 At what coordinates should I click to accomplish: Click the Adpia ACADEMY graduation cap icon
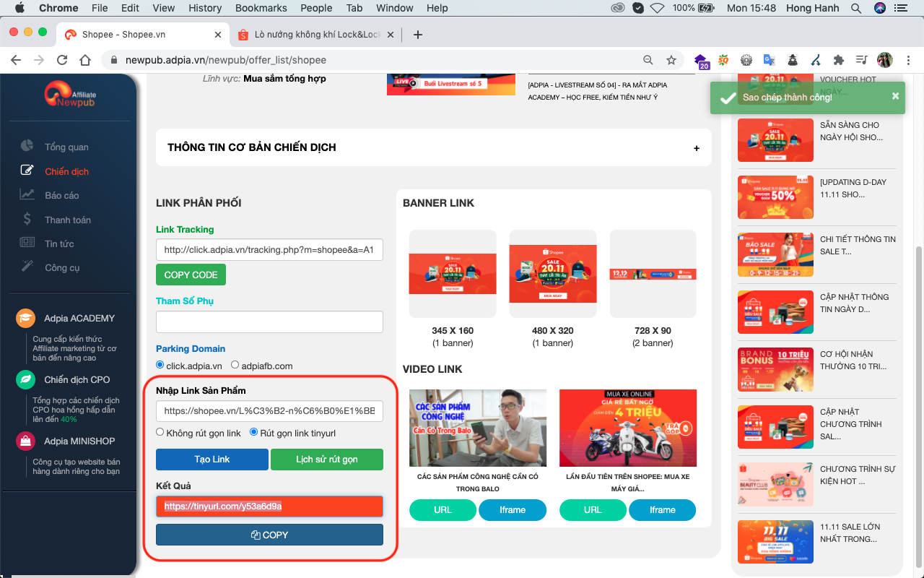26,318
